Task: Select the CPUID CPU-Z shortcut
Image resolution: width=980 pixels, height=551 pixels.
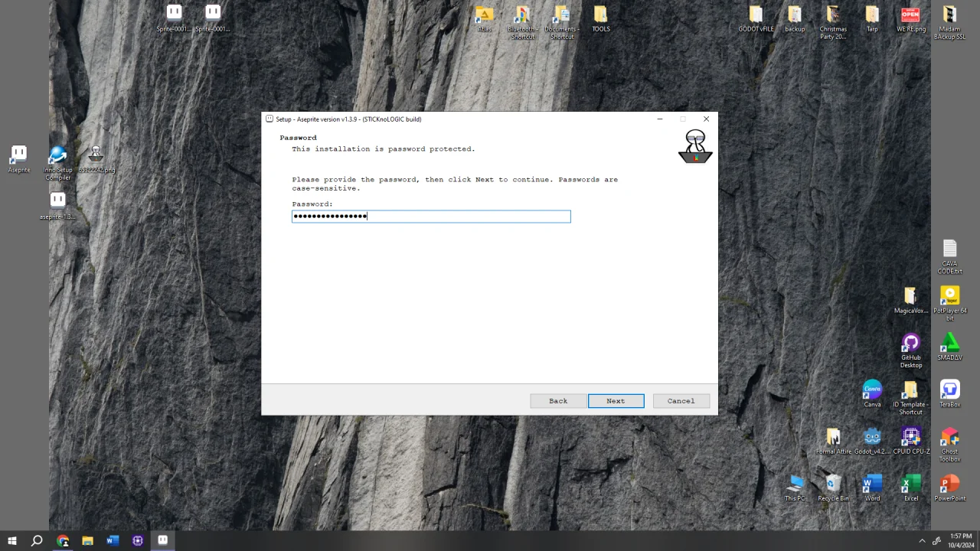Action: [911, 441]
